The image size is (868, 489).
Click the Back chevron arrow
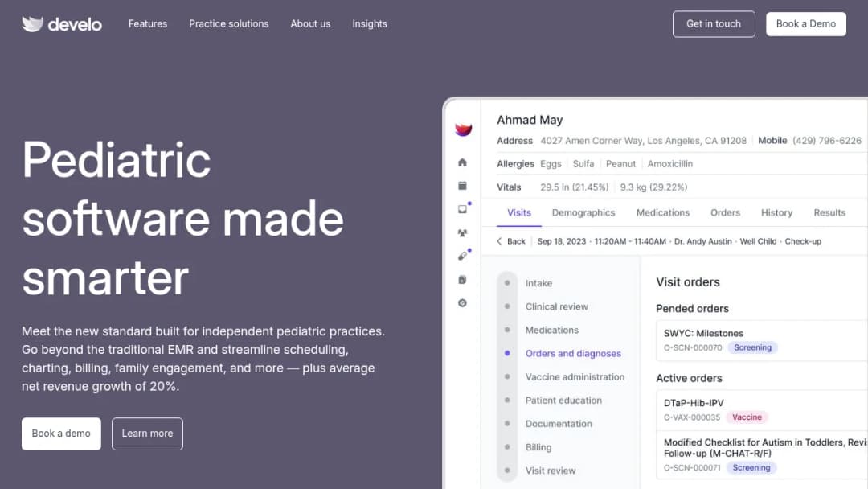click(x=499, y=241)
